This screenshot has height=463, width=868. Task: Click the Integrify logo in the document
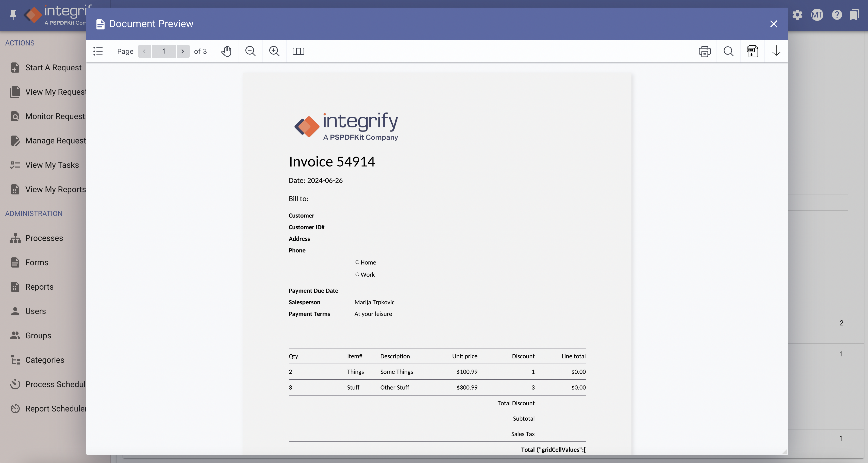click(346, 126)
